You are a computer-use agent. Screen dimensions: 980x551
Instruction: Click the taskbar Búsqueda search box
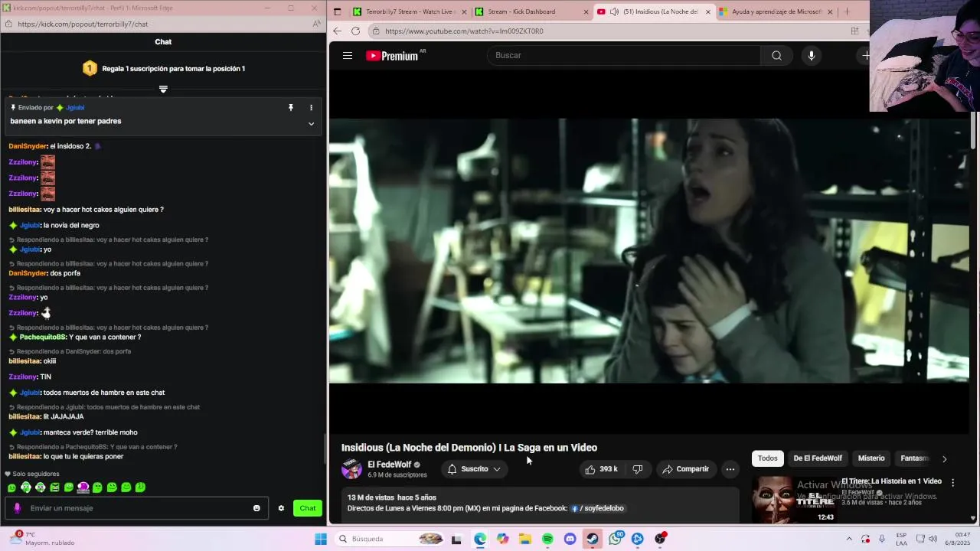[x=390, y=539]
